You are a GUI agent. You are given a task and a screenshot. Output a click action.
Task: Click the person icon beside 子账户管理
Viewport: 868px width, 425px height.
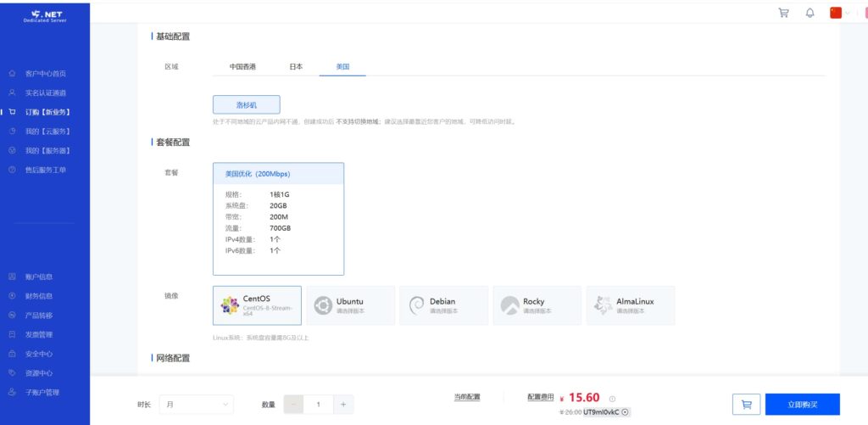(x=12, y=392)
